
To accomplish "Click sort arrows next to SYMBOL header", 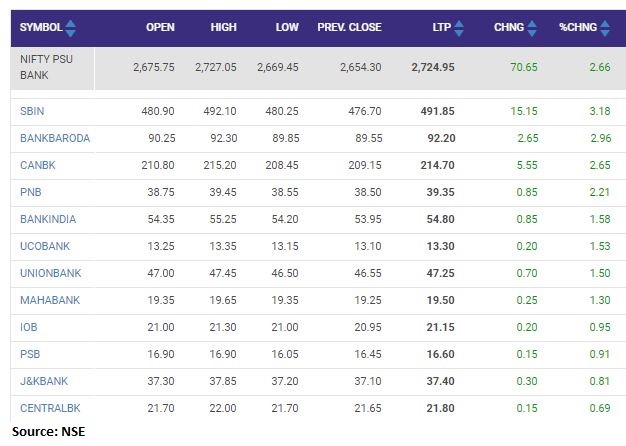I will (x=70, y=28).
